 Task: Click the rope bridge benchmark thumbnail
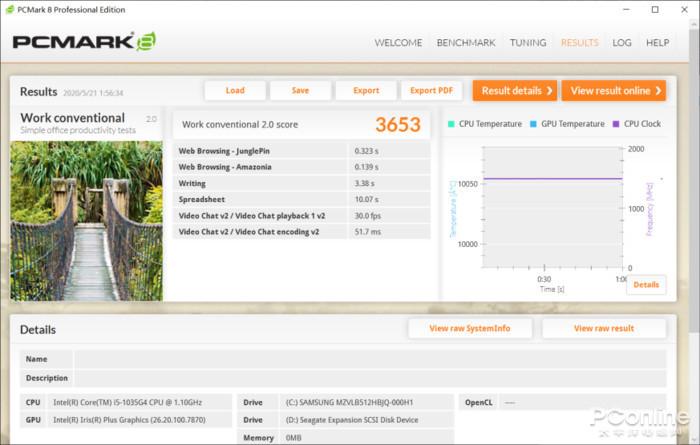87,221
